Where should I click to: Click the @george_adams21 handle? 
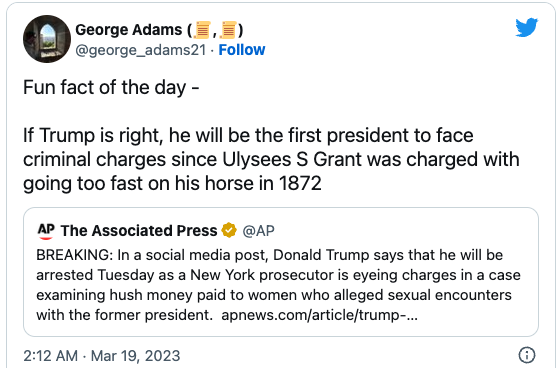[140, 50]
